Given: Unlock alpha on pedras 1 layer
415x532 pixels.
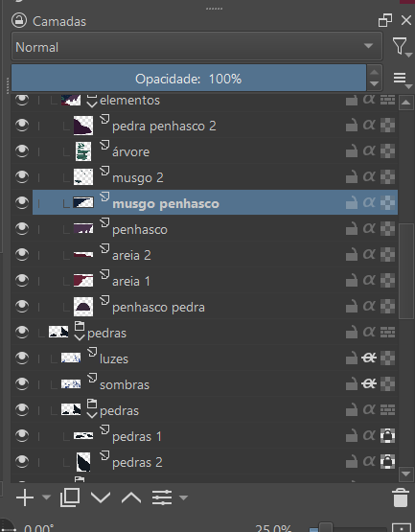Looking at the screenshot, I should 387,435.
